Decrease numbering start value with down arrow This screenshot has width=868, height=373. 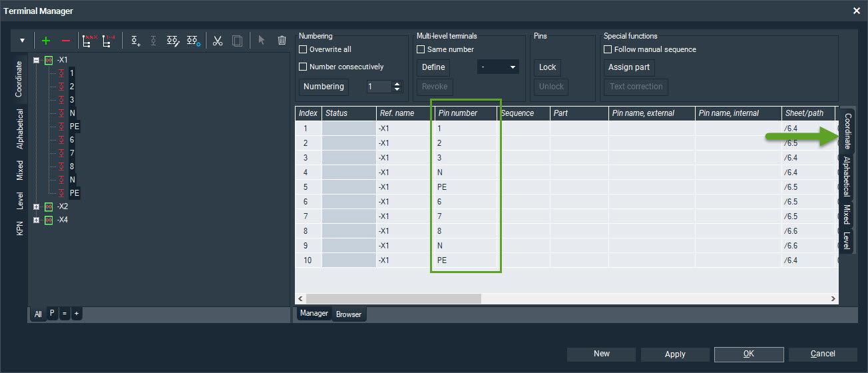397,90
